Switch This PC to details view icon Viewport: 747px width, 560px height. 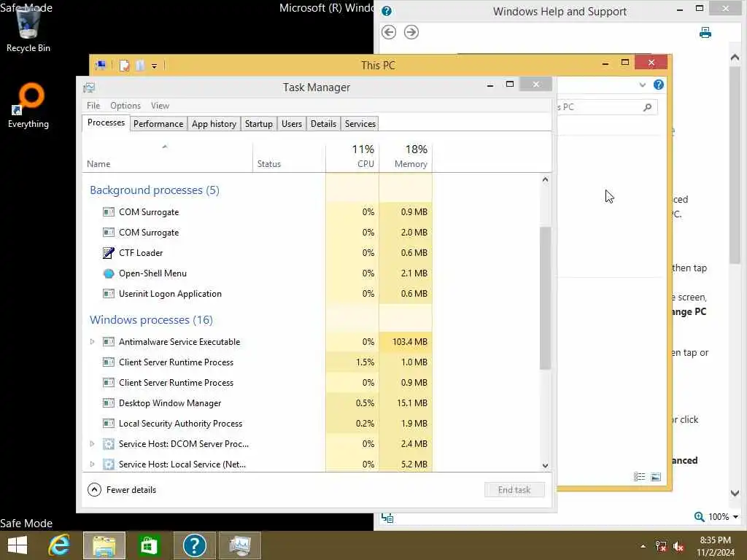point(639,477)
